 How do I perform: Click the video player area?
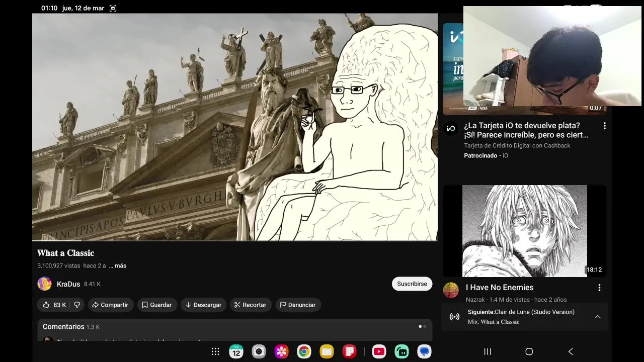click(x=235, y=127)
